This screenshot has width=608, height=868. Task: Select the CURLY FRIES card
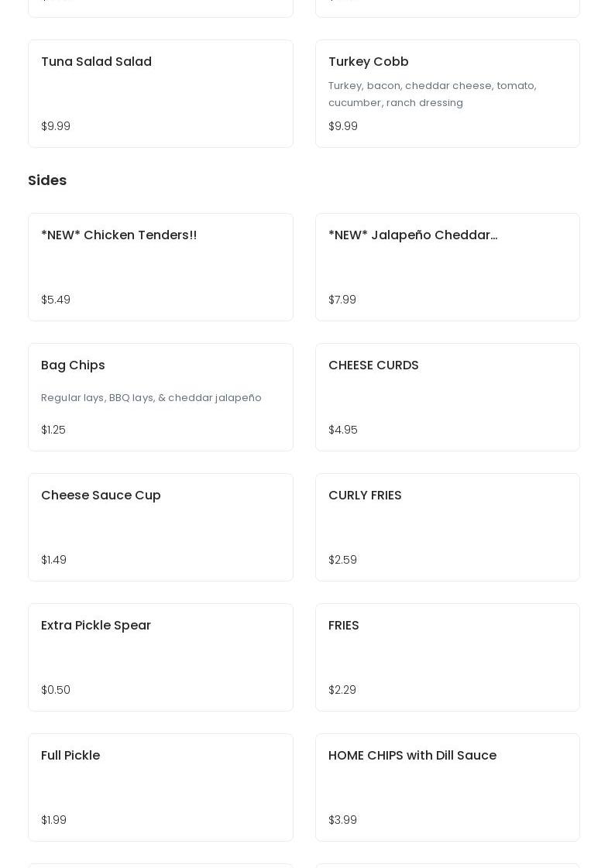(x=447, y=527)
